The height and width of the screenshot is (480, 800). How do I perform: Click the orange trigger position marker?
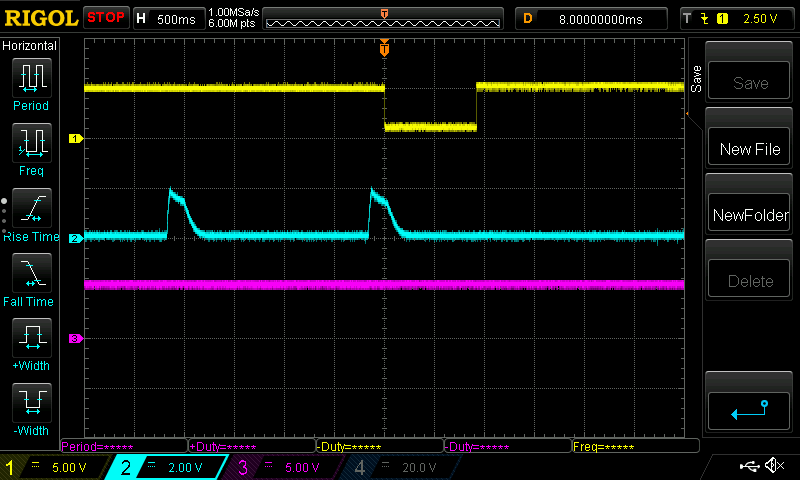(384, 48)
